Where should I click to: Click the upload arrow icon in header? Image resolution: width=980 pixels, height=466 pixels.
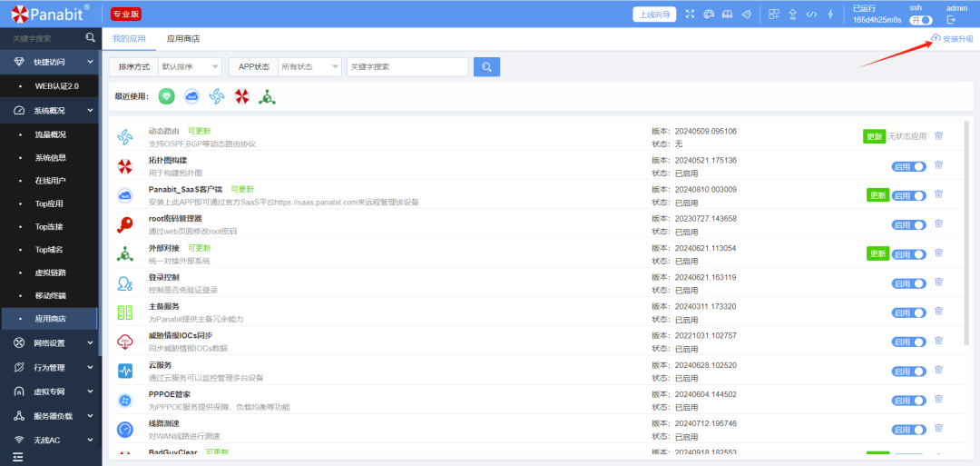(x=792, y=15)
